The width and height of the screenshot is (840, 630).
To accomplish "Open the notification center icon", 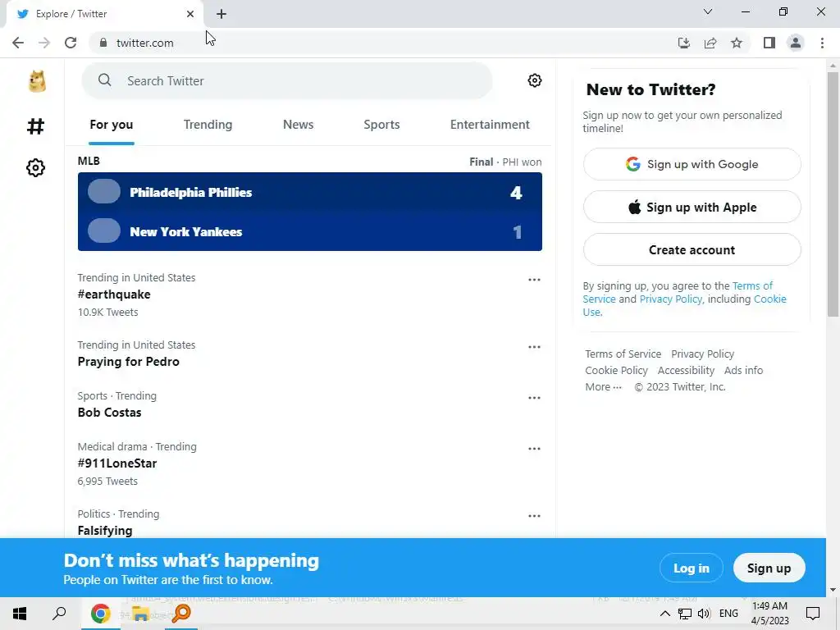I will coord(813,614).
